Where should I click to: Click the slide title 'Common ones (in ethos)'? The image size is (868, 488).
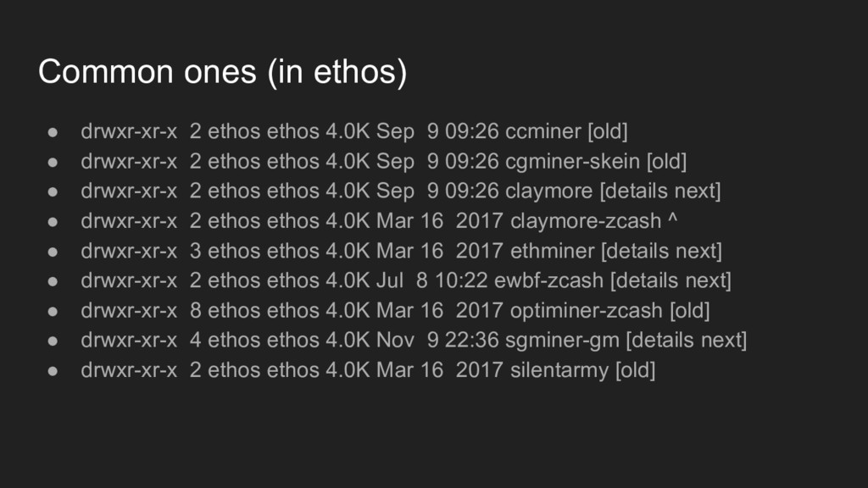[223, 73]
